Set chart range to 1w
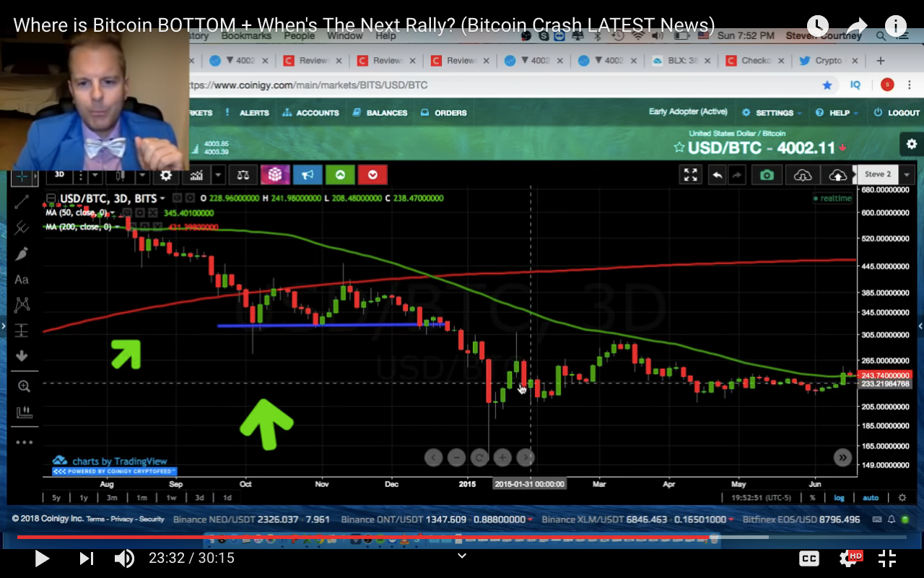 [171, 498]
